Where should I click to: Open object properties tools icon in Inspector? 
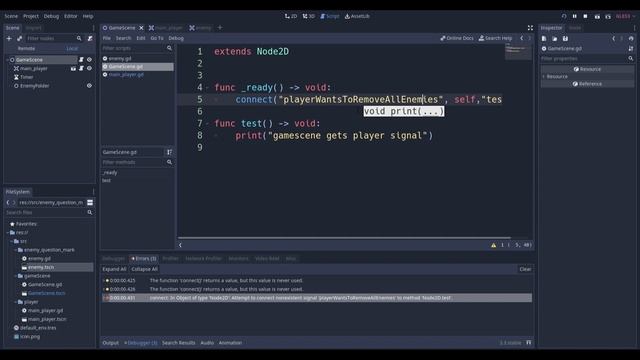(631, 49)
